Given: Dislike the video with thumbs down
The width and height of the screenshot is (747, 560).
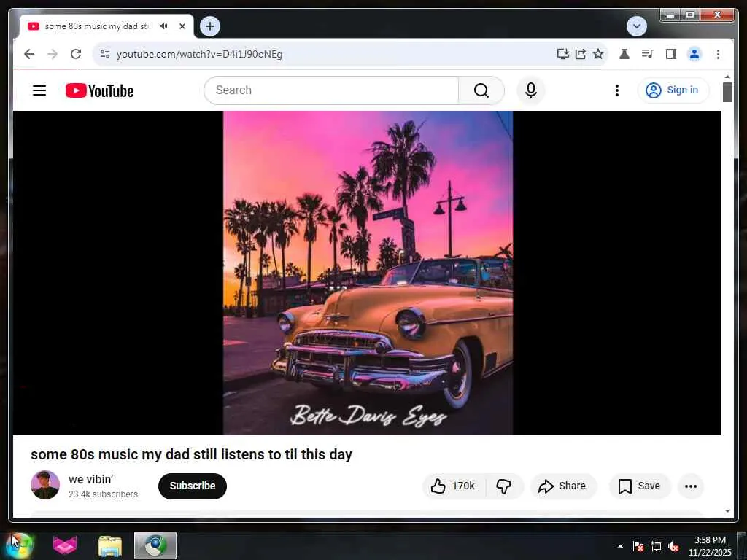Looking at the screenshot, I should coord(504,486).
